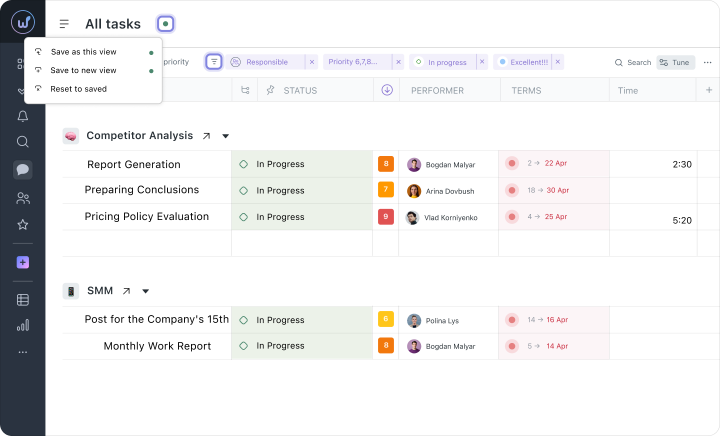720x436 pixels.
Task: Click priority 9 badge for Pricing Policy Evaluation
Action: tap(385, 216)
